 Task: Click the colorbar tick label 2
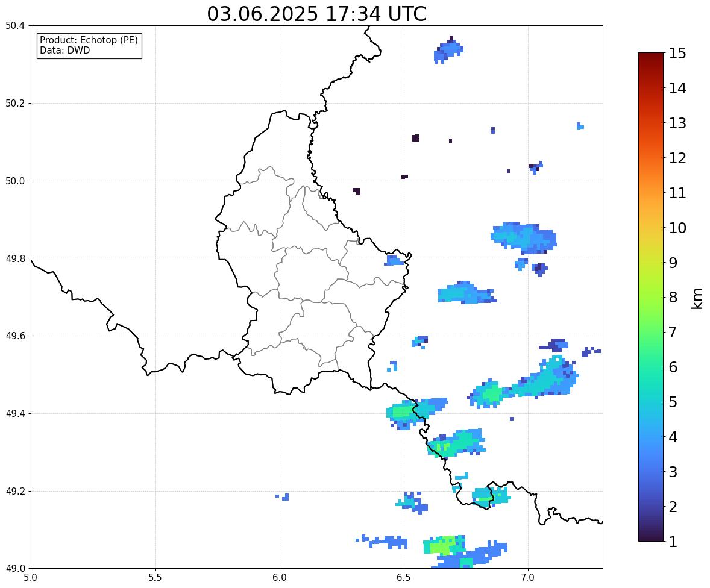pyautogui.click(x=673, y=507)
